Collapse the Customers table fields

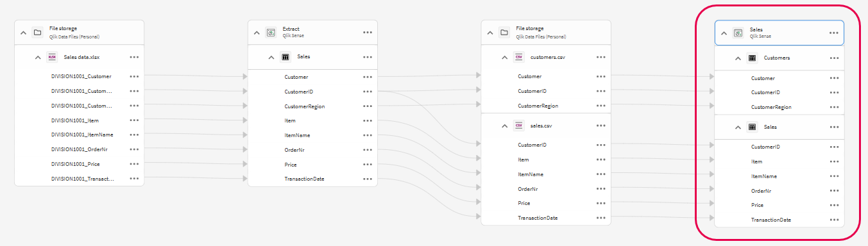point(738,58)
